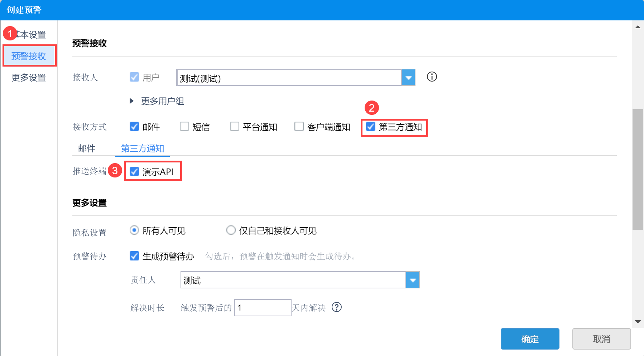This screenshot has width=644, height=356.
Task: Open the 测试(测试) user dropdown arrow
Action: click(x=408, y=77)
